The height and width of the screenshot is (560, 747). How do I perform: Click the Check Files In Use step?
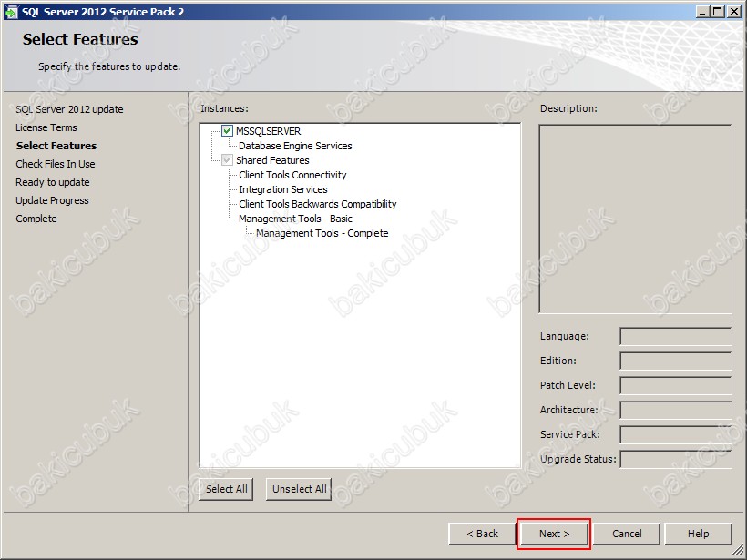tap(56, 164)
